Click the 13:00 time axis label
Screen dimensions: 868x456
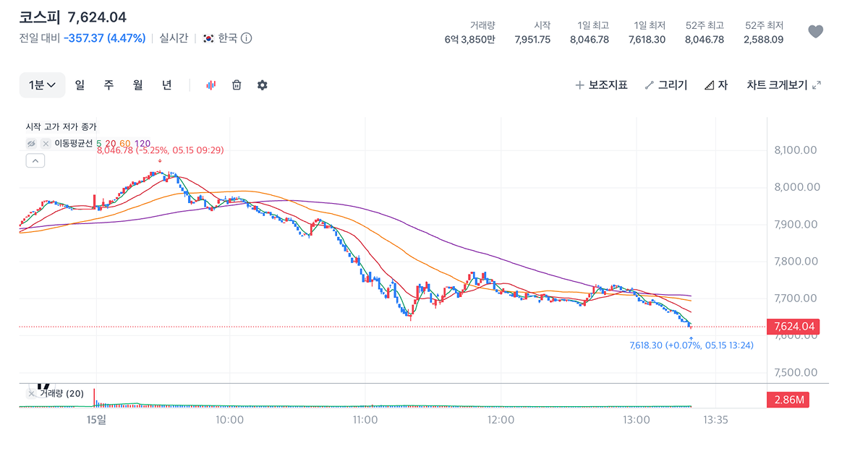pos(636,419)
